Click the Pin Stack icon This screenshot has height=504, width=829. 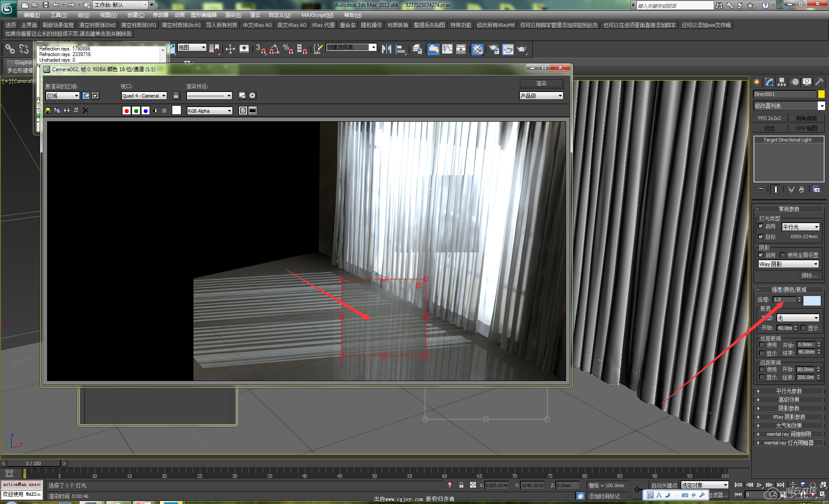coord(761,189)
